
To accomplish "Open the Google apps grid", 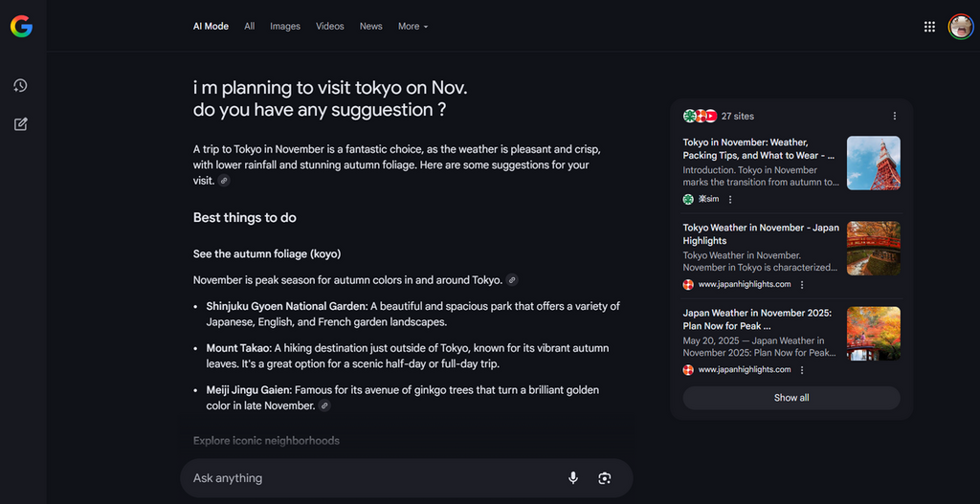I will pyautogui.click(x=929, y=26).
